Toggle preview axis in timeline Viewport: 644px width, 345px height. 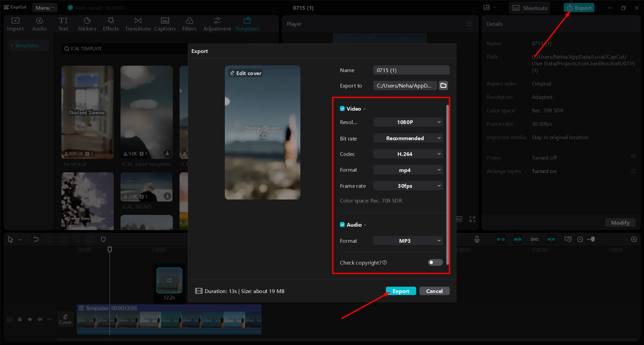click(551, 239)
